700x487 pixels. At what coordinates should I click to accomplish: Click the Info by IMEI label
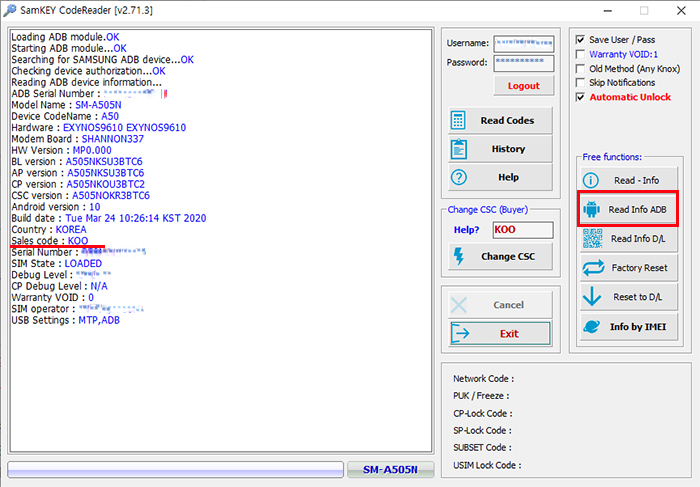(638, 327)
